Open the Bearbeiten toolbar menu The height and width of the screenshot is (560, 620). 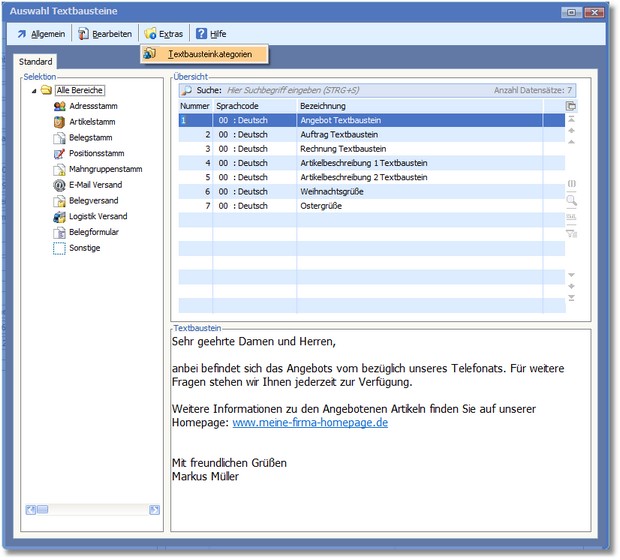tap(104, 34)
